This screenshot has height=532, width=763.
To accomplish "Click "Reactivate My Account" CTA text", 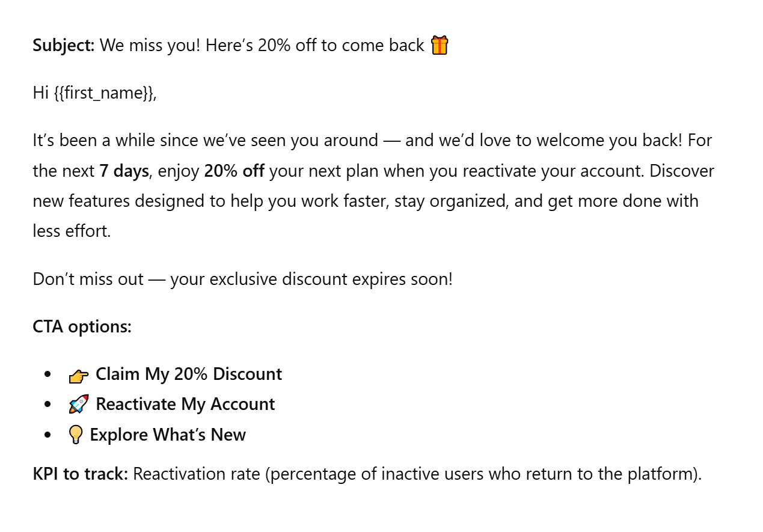I will pyautogui.click(x=185, y=404).
